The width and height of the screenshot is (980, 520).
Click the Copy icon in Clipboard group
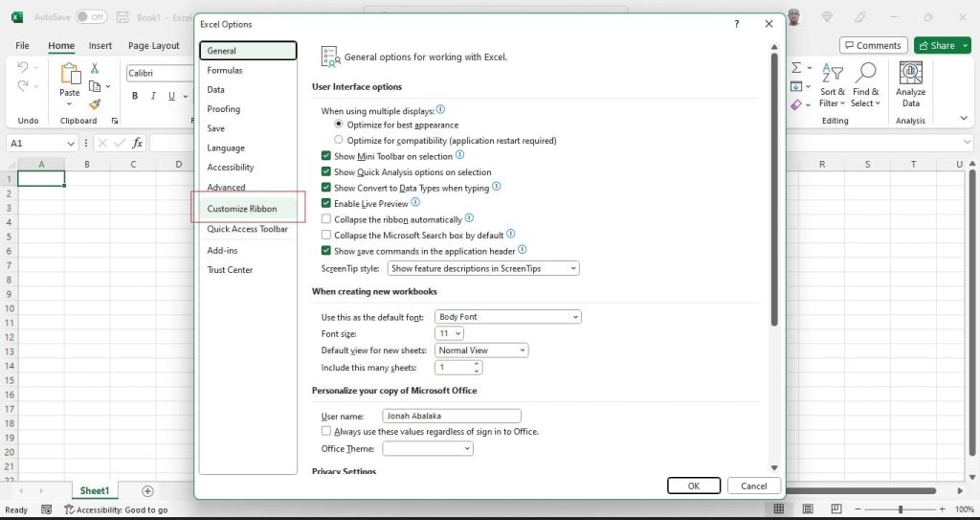(x=95, y=86)
